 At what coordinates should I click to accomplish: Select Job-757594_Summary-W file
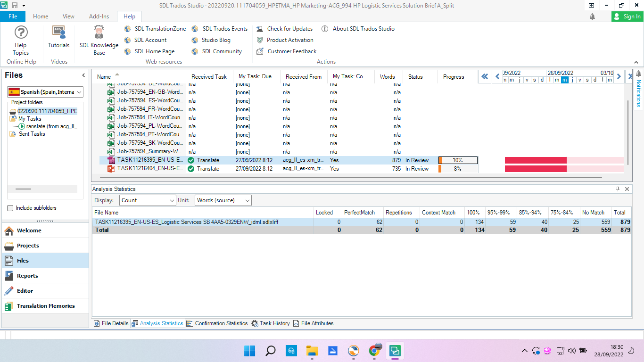[x=149, y=152]
